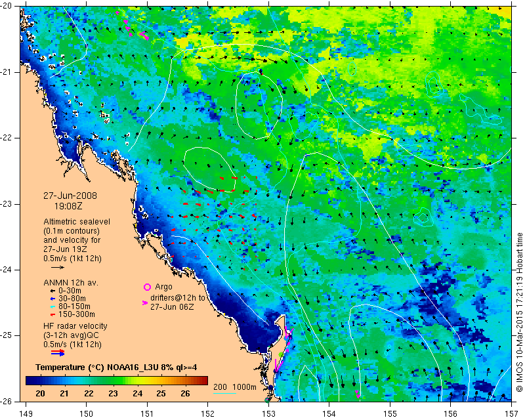Click the red 150-300m arrow symbol

[52, 314]
